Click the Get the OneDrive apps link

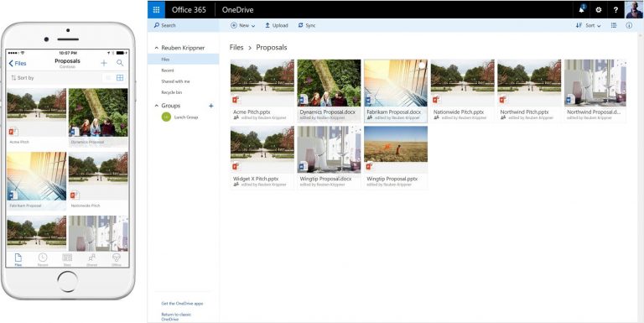pyautogui.click(x=182, y=303)
